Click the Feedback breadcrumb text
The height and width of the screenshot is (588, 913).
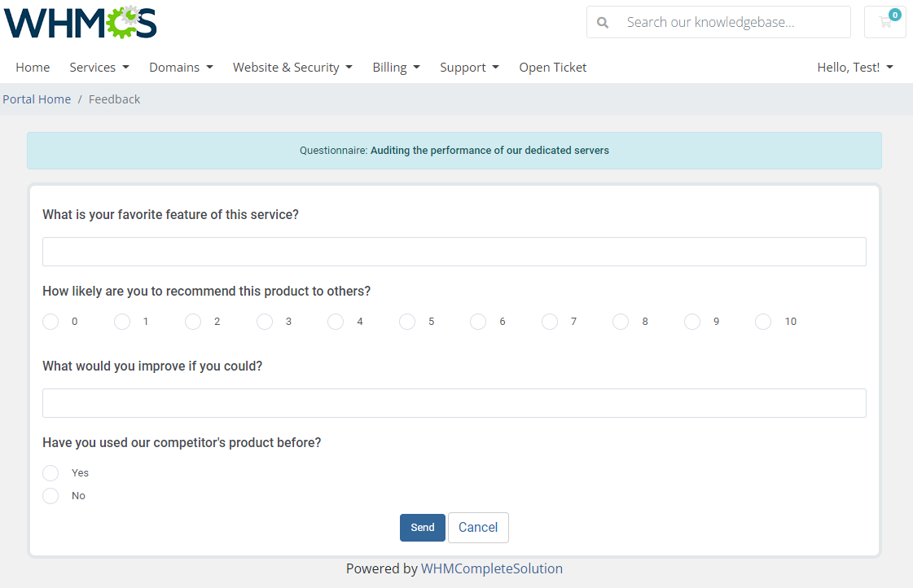coord(114,99)
